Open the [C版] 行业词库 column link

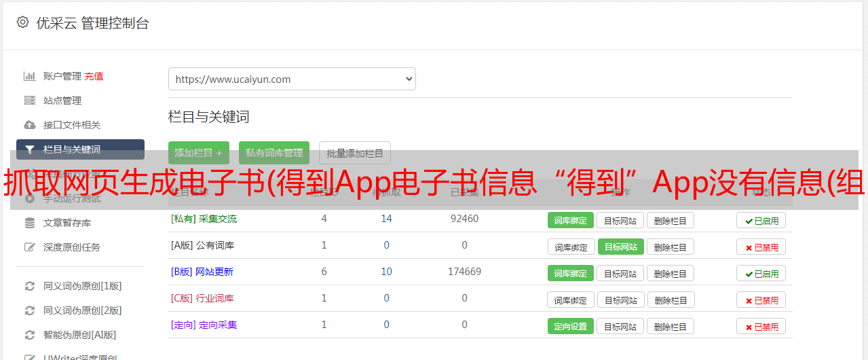click(x=202, y=298)
